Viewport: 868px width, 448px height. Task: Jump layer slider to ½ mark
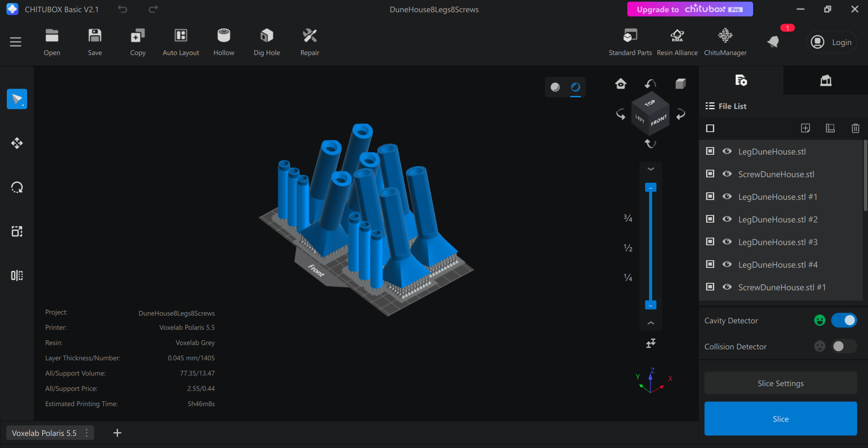pos(628,248)
